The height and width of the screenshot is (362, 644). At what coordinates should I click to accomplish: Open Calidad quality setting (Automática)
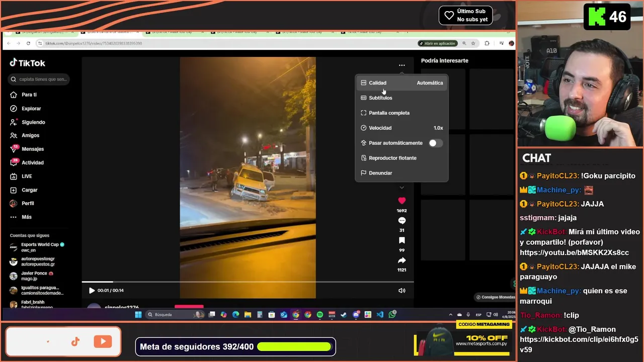pyautogui.click(x=401, y=83)
